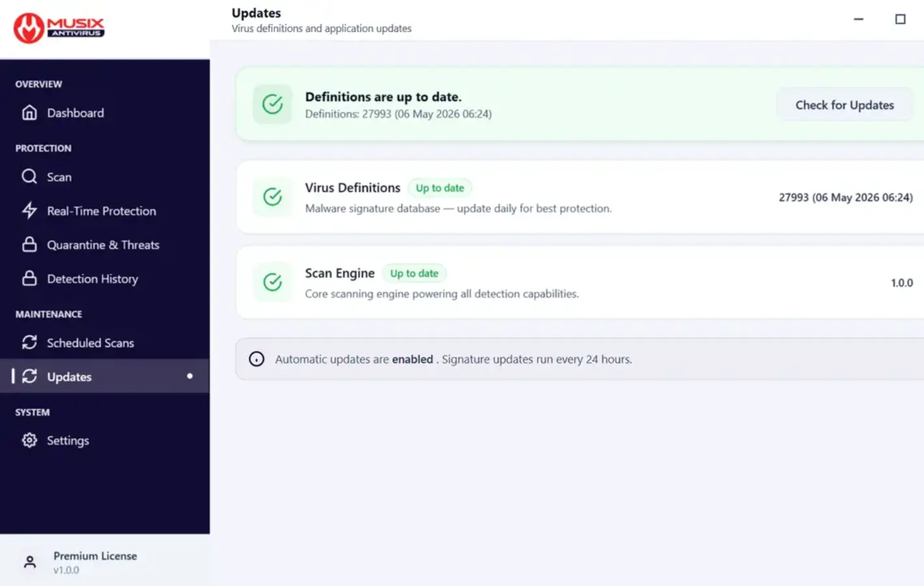
Task: Select the Updates menu item
Action: pos(105,376)
